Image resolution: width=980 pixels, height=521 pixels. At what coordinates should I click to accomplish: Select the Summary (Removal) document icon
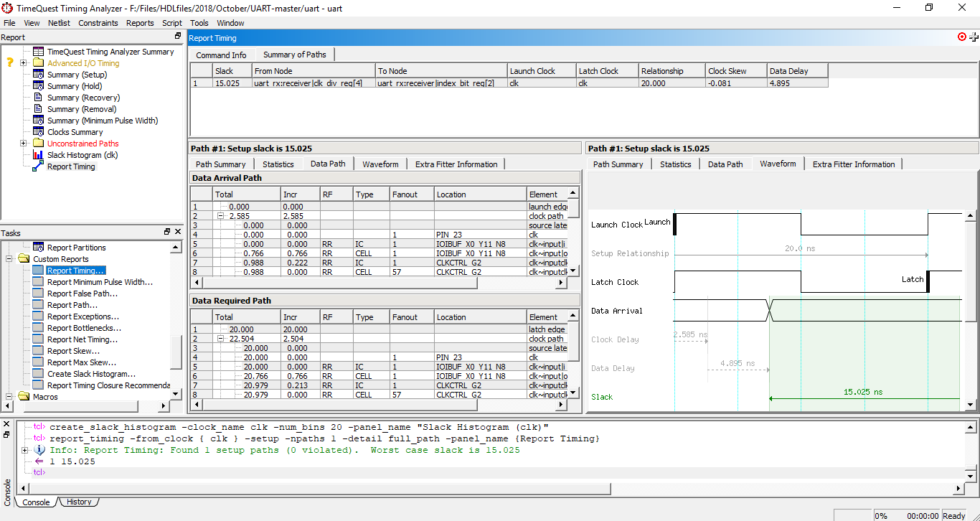point(38,109)
